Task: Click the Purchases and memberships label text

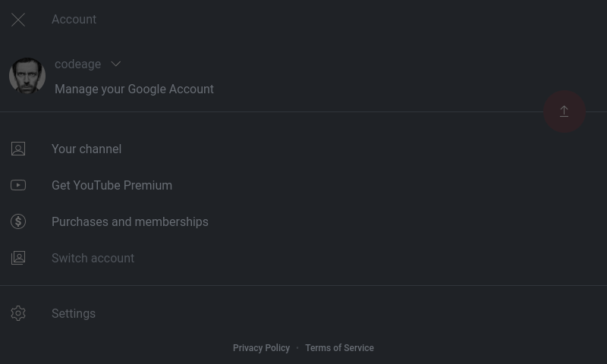Action: coord(130,222)
